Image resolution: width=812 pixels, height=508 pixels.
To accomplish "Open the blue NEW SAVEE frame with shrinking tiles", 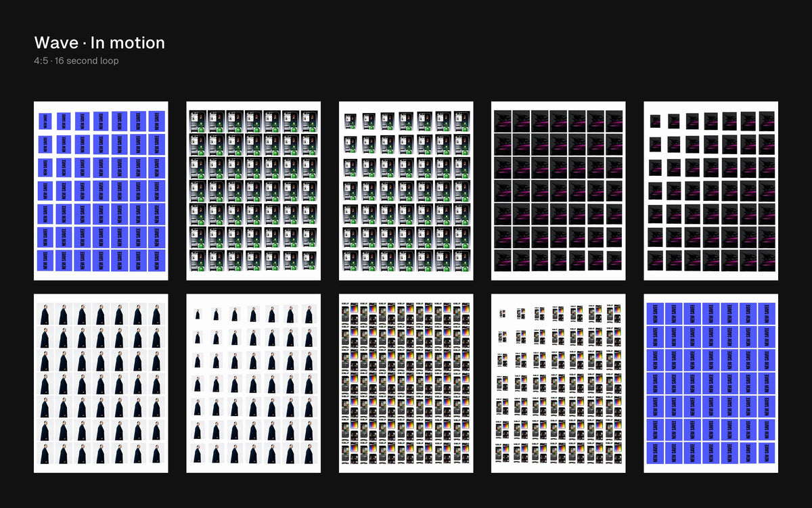I will coord(101,191).
